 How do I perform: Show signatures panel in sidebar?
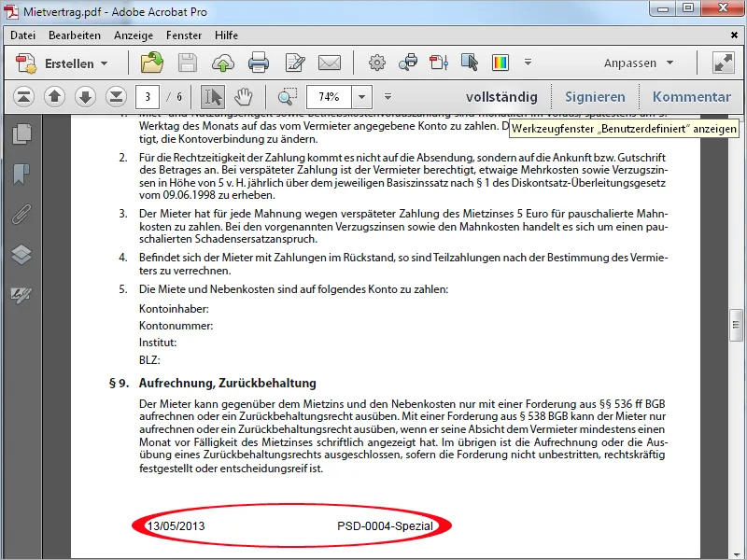click(21, 295)
